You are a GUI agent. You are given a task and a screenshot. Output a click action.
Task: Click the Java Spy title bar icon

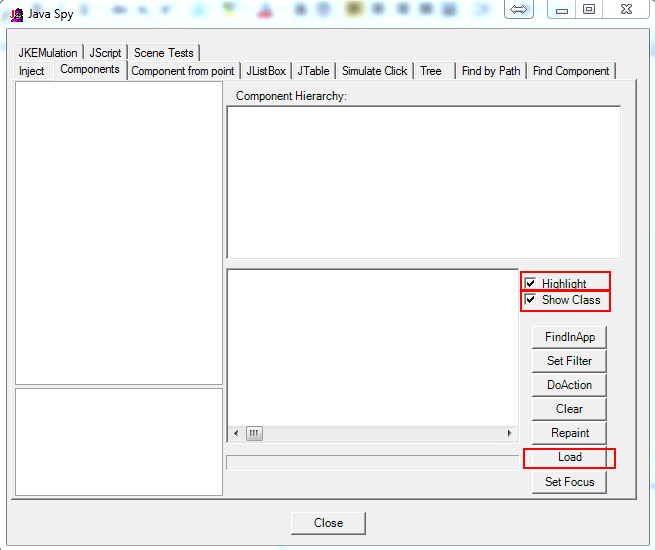point(16,15)
